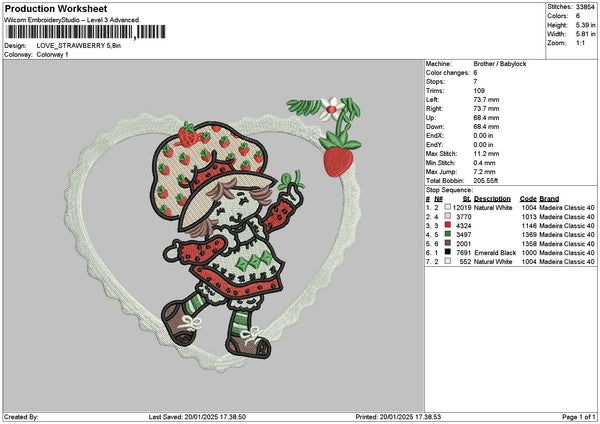The image size is (600, 424).
Task: Select the green swatch beside 3497 stitches
Action: coord(447,234)
